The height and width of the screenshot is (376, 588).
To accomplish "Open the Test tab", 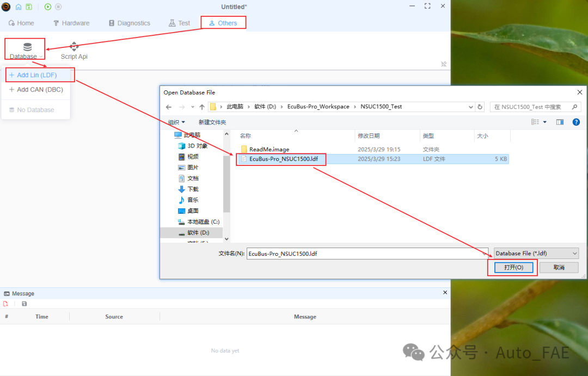I will (x=179, y=23).
